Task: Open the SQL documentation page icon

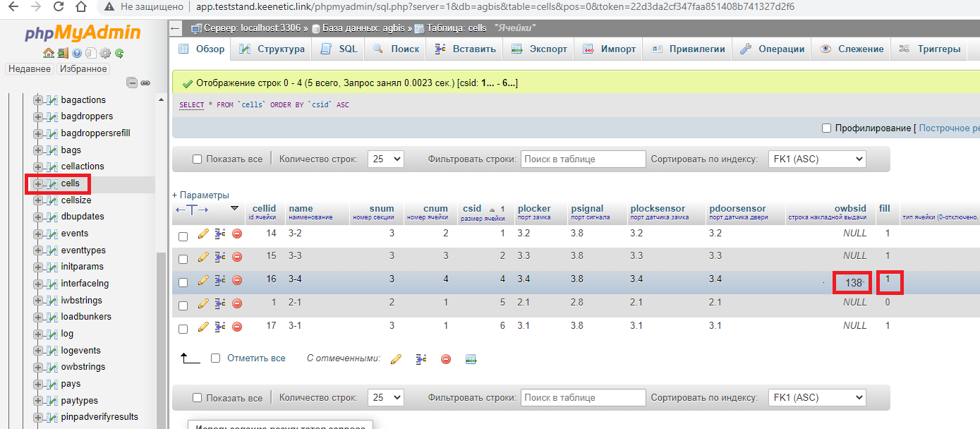Action: pos(90,53)
